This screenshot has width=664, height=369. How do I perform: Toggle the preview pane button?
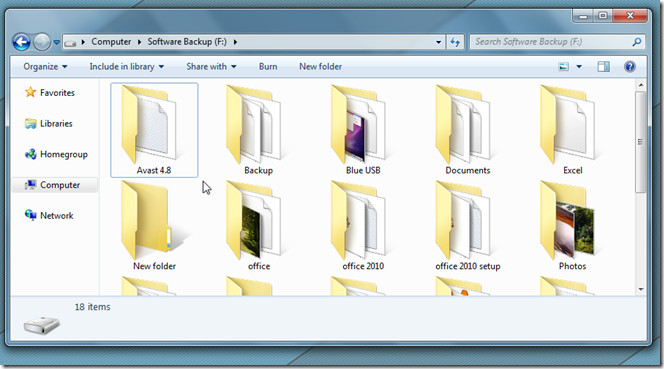tap(603, 67)
